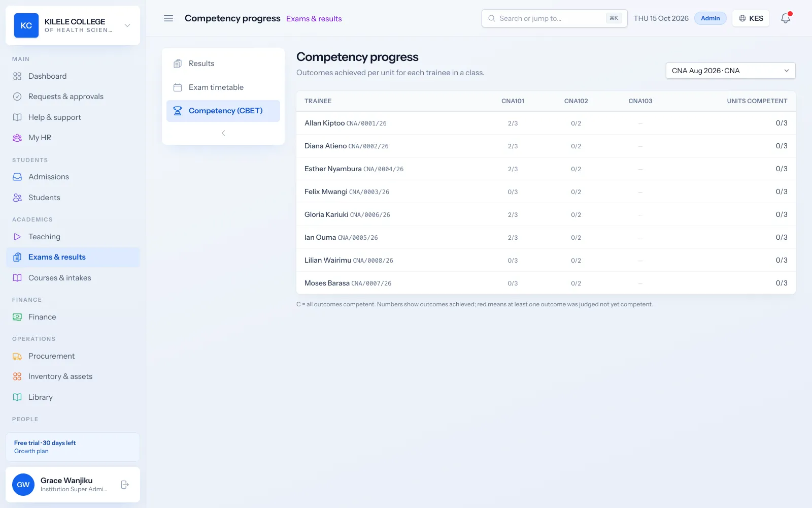The height and width of the screenshot is (508, 812).
Task: Click the Requests & approvals check icon
Action: pyautogui.click(x=17, y=97)
